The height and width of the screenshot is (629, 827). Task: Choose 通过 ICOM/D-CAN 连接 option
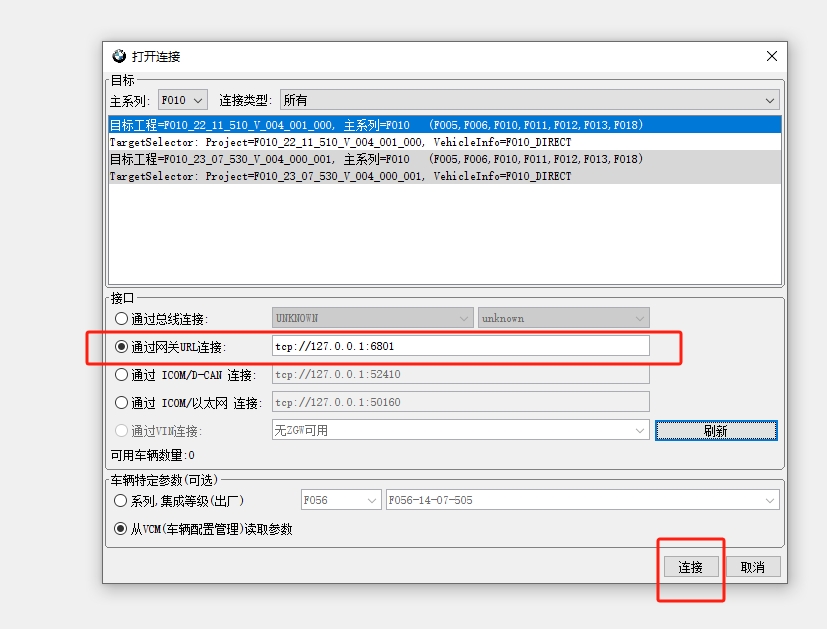(x=122, y=375)
